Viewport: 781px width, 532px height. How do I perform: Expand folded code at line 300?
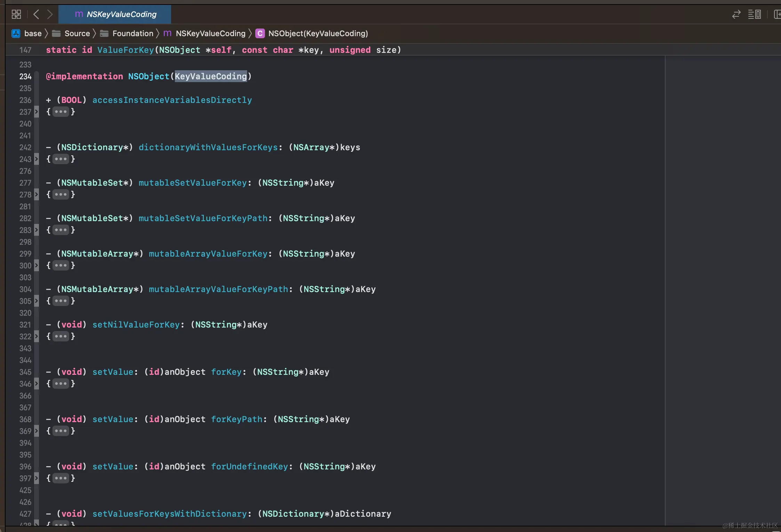(37, 266)
